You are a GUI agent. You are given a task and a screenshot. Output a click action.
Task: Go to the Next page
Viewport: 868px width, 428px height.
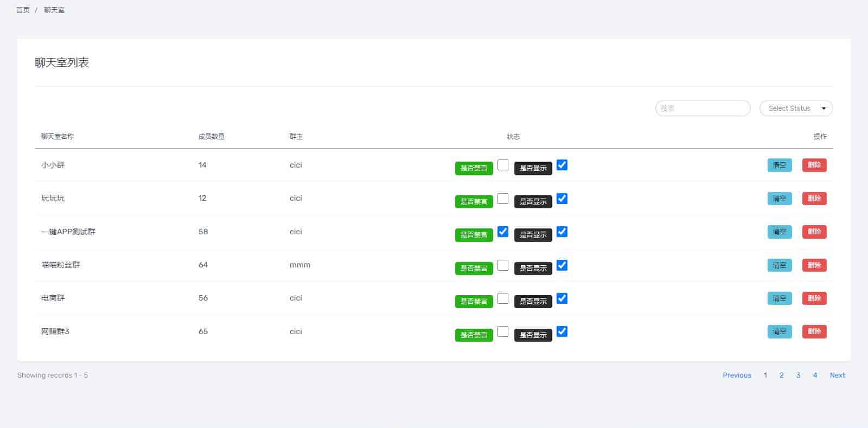(837, 375)
